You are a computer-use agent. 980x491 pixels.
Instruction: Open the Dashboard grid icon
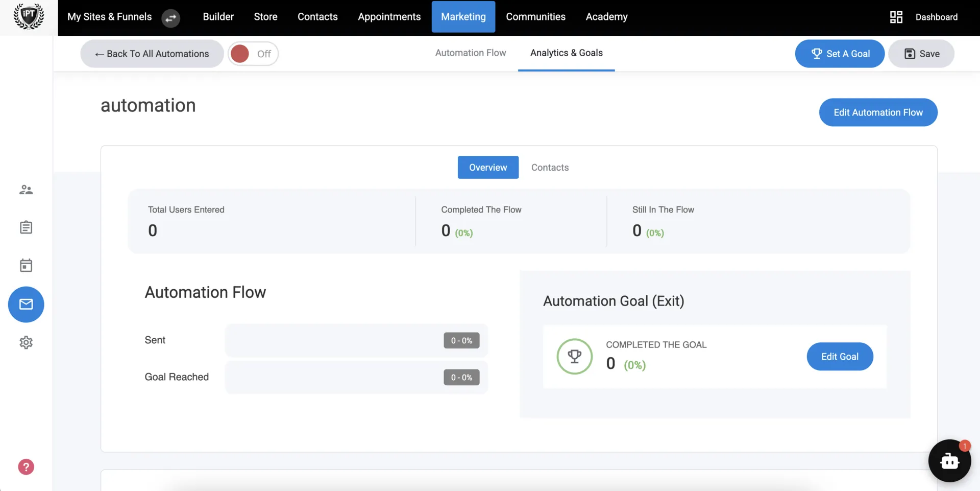(x=896, y=17)
